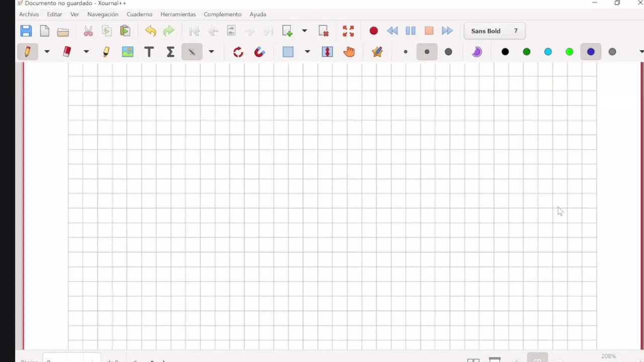This screenshot has height=362, width=644.
Task: Go to the first page
Action: point(195,31)
